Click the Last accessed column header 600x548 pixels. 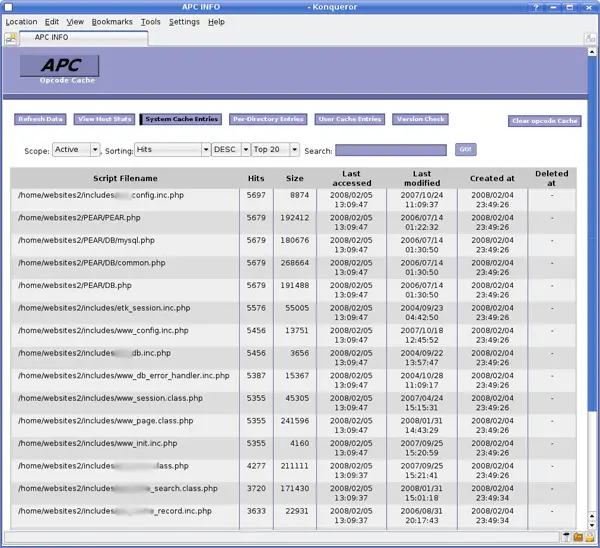351,178
